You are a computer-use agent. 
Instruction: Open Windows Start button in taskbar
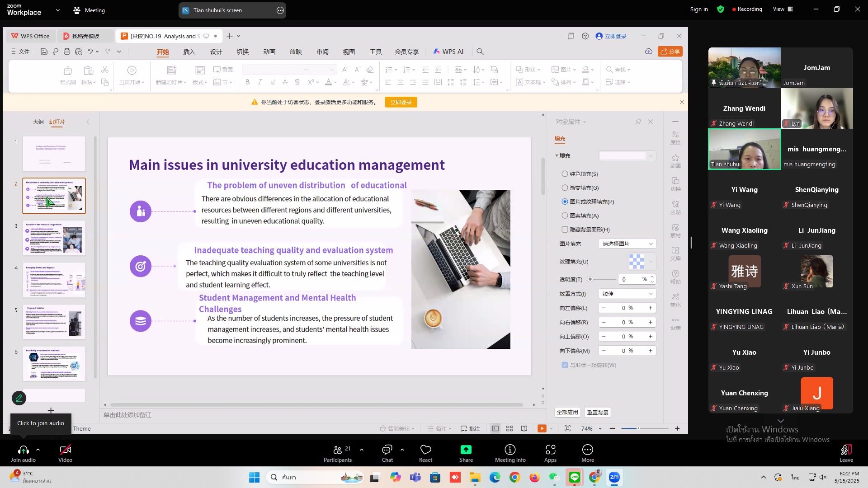coord(254,478)
